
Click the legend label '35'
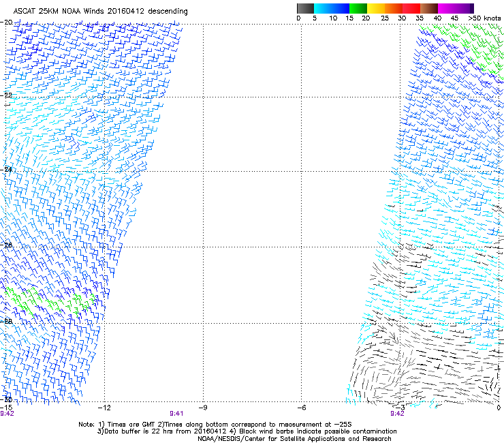point(420,18)
